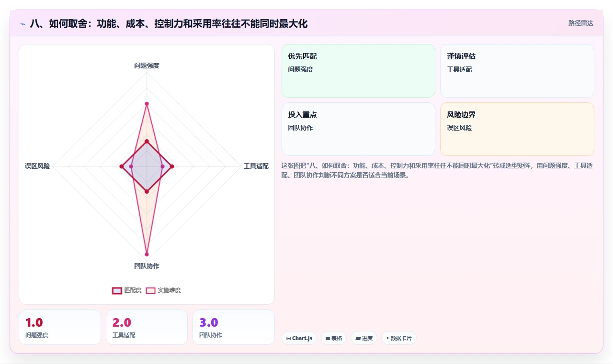Screen dimensions: 613x364
Task: Click the 2.0 工具适配 stat card
Action: (x=147, y=327)
